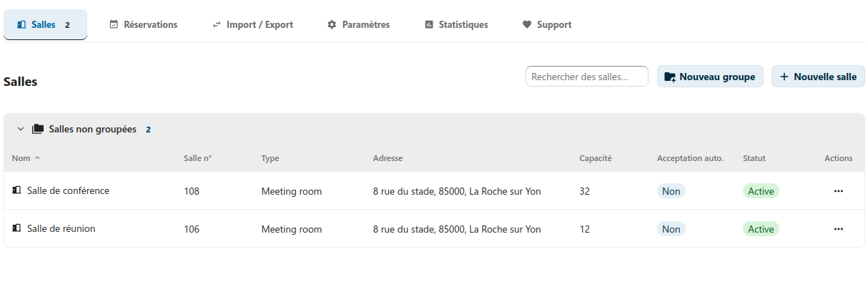Click the Active status of Salle de réunion

761,229
